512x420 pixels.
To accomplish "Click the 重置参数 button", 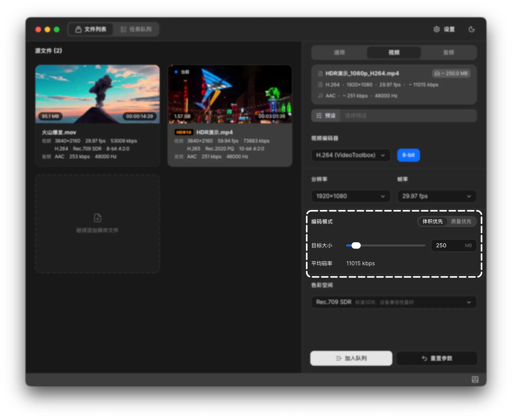I will tap(437, 358).
